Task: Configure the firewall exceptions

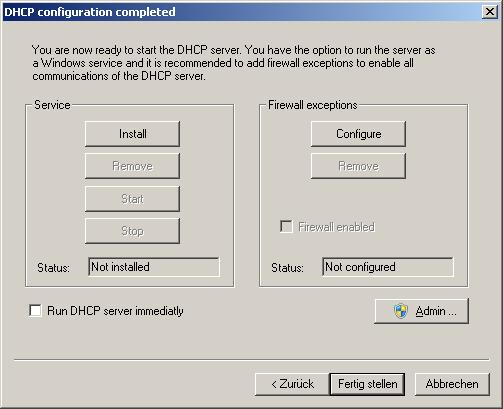Action: [358, 134]
